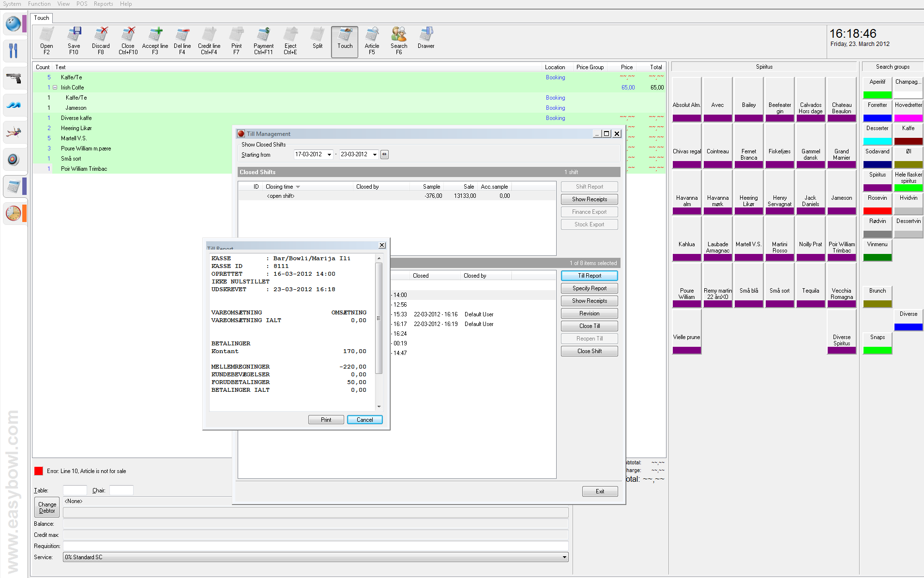The width and height of the screenshot is (924, 578).
Task: Click the clock sidebar icon
Action: 14,213
